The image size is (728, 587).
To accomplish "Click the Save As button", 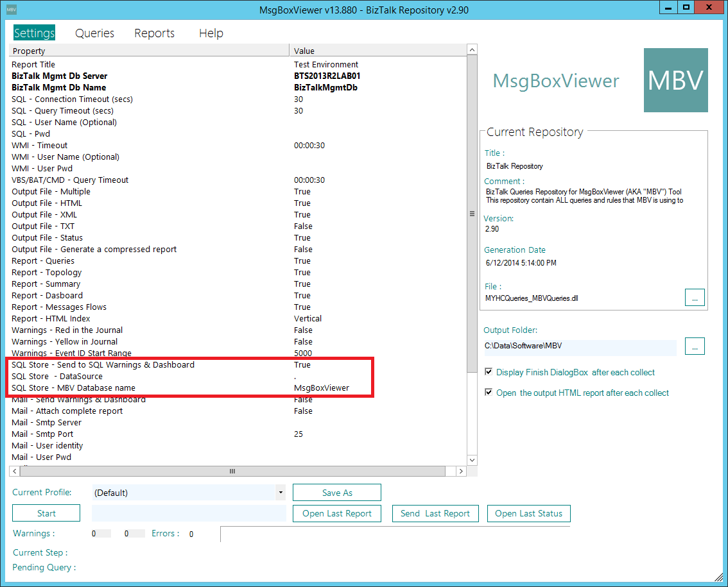I will (337, 493).
